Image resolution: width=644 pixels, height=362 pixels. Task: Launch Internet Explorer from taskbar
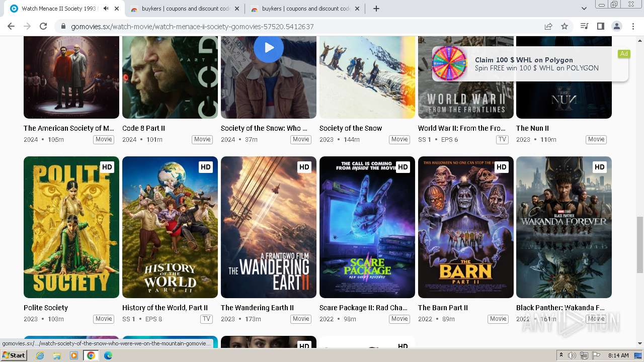(x=40, y=355)
